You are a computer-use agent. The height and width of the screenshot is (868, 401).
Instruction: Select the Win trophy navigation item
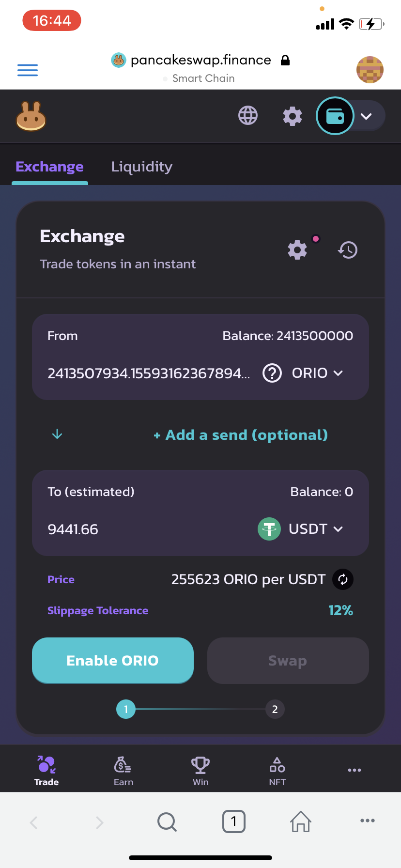[200, 771]
